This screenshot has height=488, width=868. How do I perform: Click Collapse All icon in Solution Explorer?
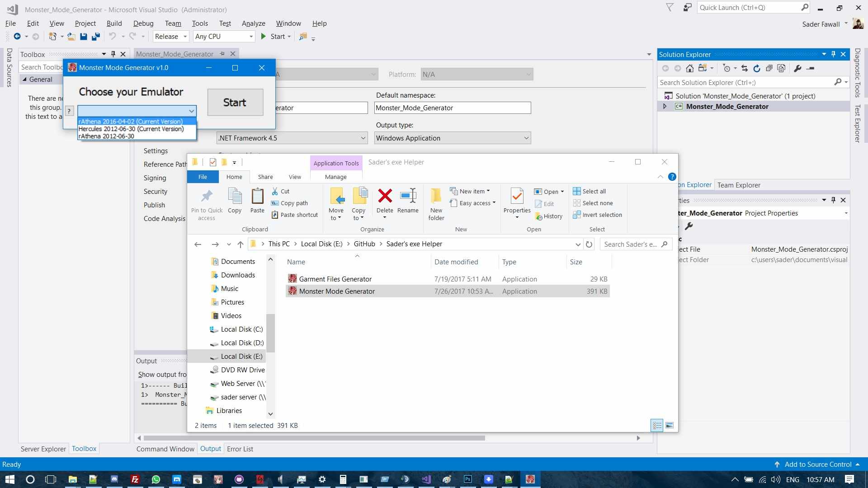[769, 68]
